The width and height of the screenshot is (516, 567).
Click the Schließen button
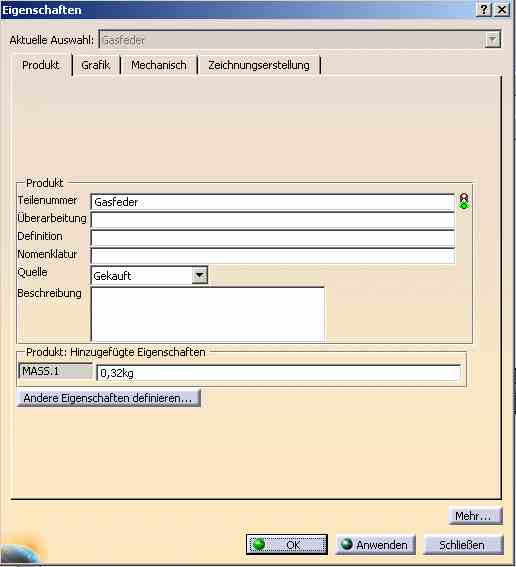pyautogui.click(x=463, y=545)
